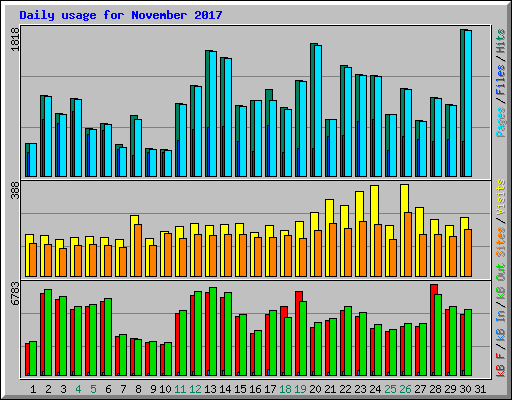The width and height of the screenshot is (512, 400).
Task: Select the day 30 cyan files bar
Action: point(468,103)
